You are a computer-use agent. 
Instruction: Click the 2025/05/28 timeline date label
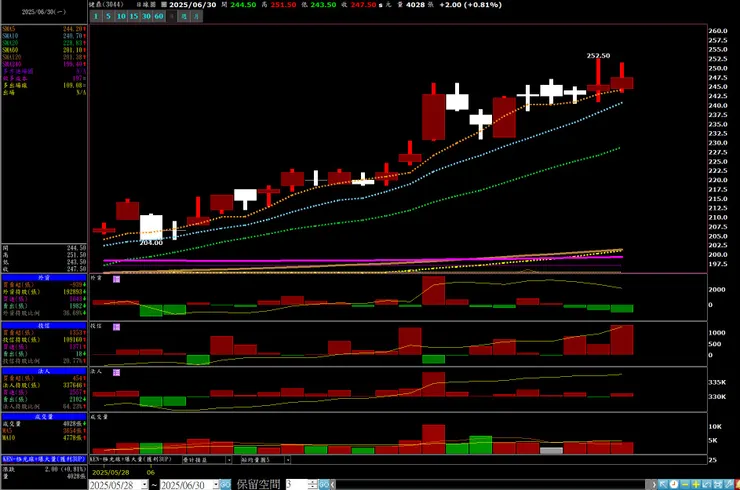(111, 472)
